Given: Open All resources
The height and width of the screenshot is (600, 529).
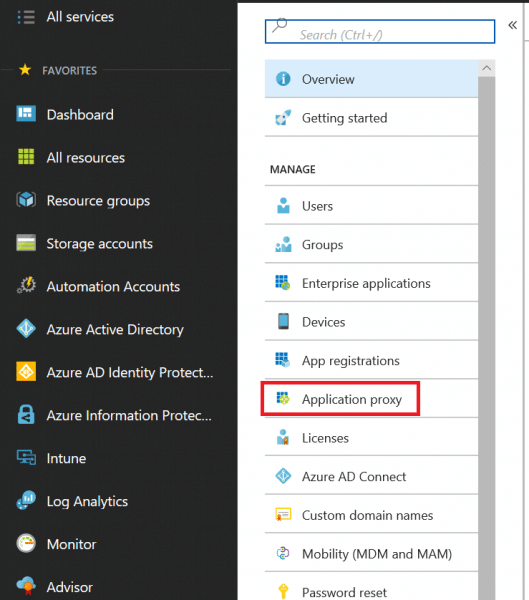Looking at the screenshot, I should pyautogui.click(x=86, y=158).
